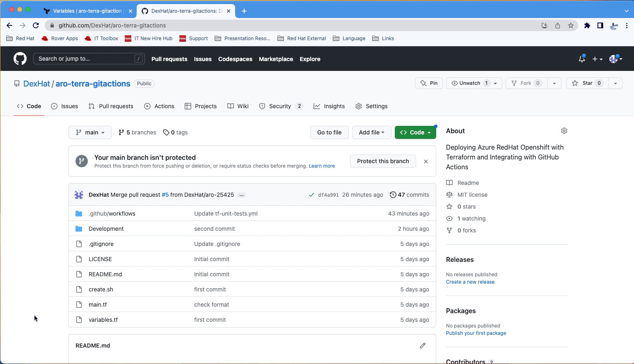Reload the page with browser refresh icon
The width and height of the screenshot is (634, 364).
coord(36,25)
